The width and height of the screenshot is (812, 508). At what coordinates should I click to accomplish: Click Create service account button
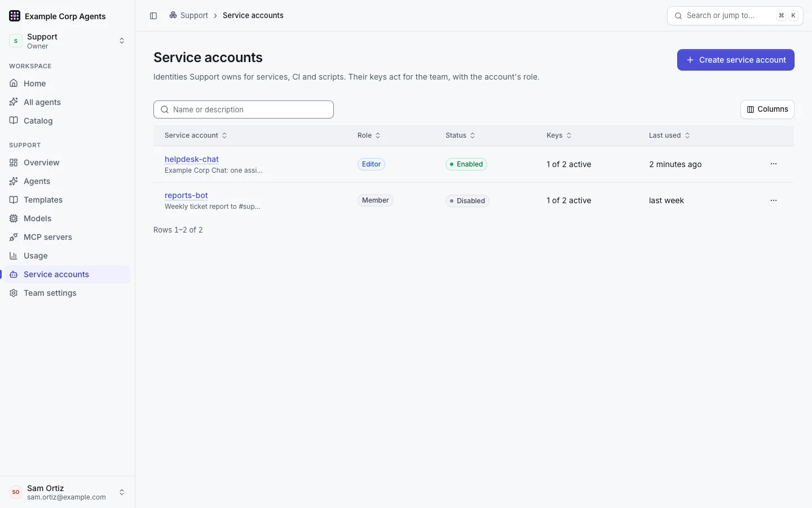coord(736,60)
